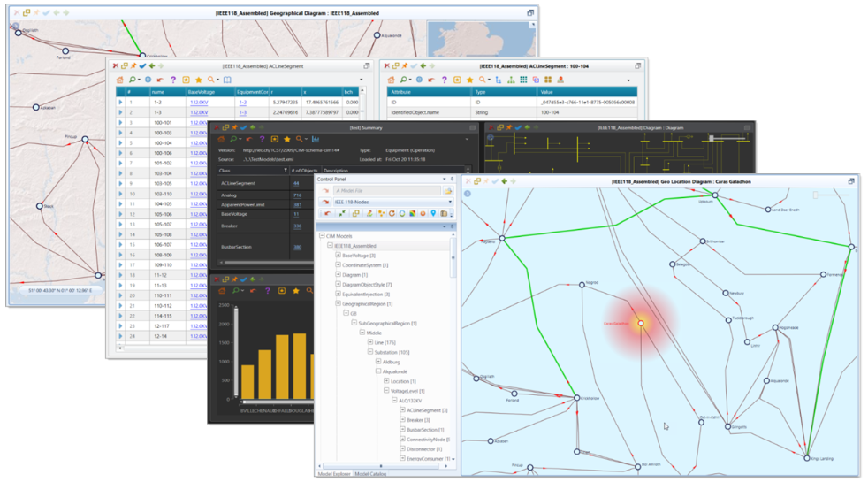
Task: Click the Attribute column header
Action: 430,92
